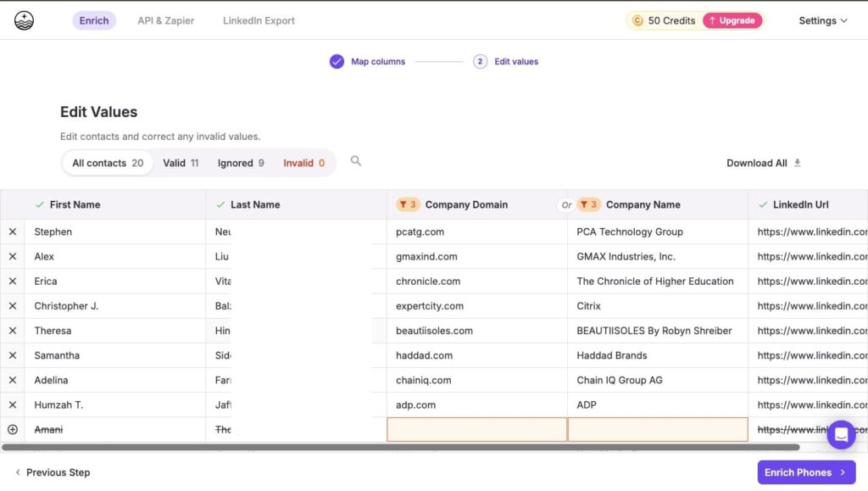The image size is (868, 491).
Task: Toggle the checkmark on Last Name column
Action: pos(219,204)
